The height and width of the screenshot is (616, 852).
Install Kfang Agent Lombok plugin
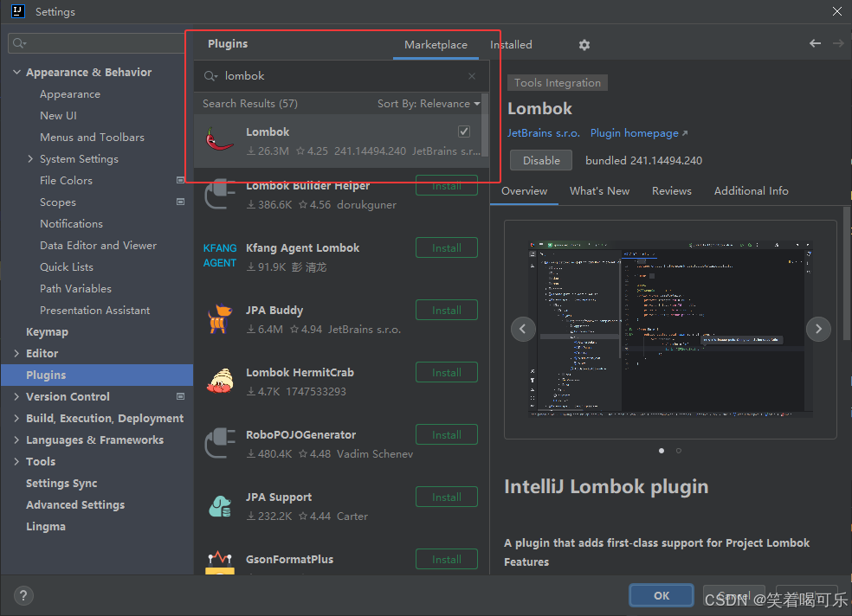tap(447, 248)
